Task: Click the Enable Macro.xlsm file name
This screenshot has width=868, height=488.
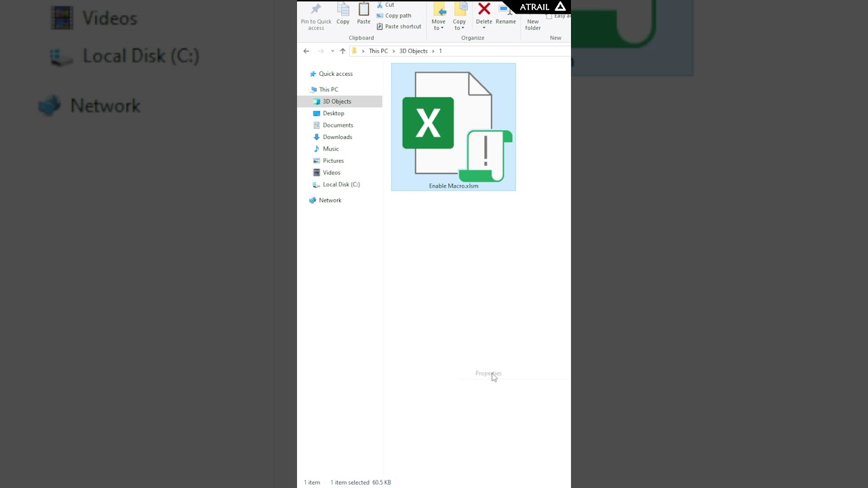Action: tap(454, 186)
